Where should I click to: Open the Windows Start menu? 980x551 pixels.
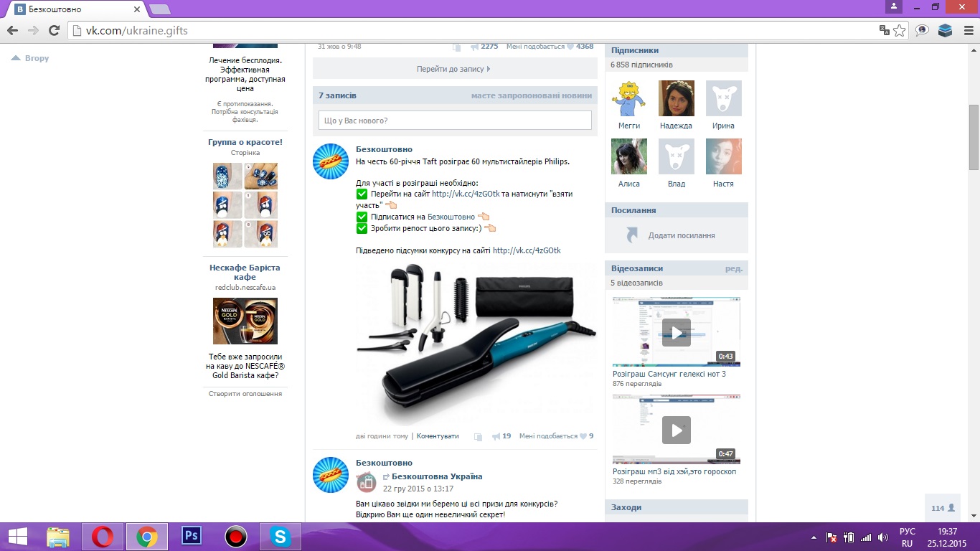pyautogui.click(x=18, y=537)
